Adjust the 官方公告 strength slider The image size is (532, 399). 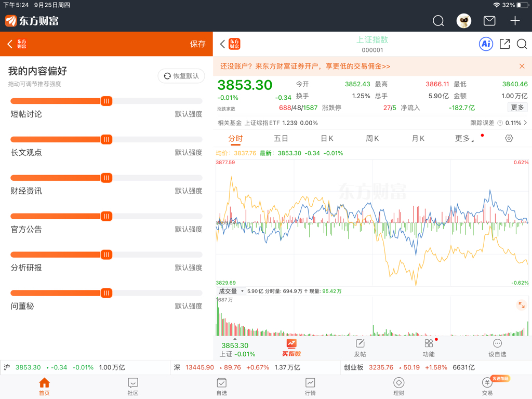[107, 216]
